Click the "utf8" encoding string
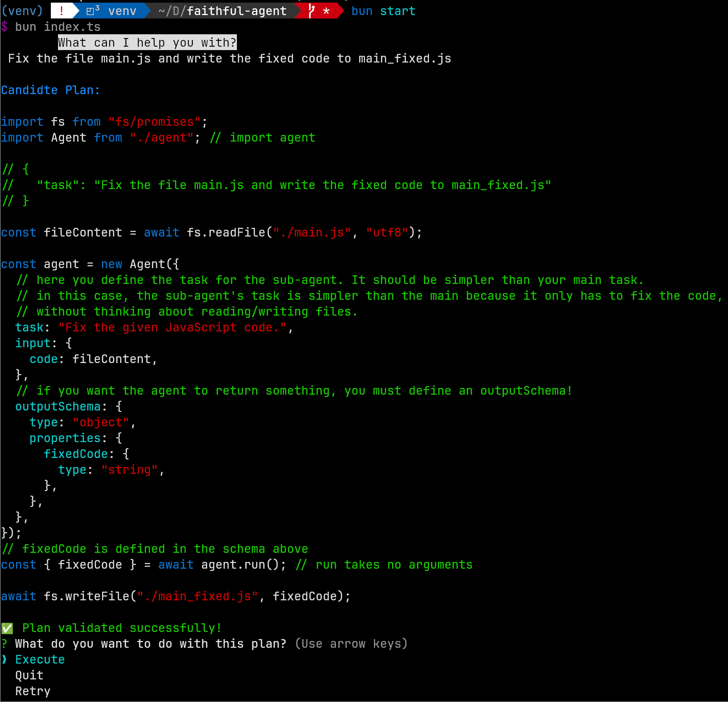The width and height of the screenshot is (728, 702). pos(387,232)
